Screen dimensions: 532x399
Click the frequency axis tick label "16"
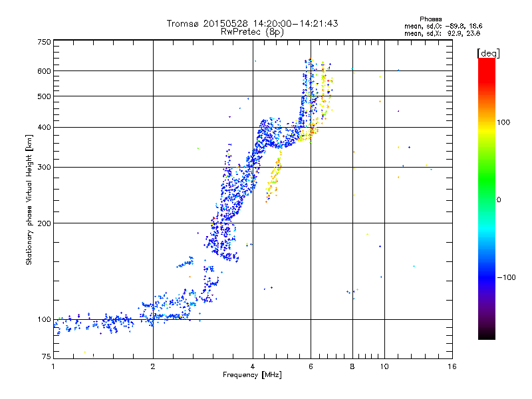coord(452,366)
